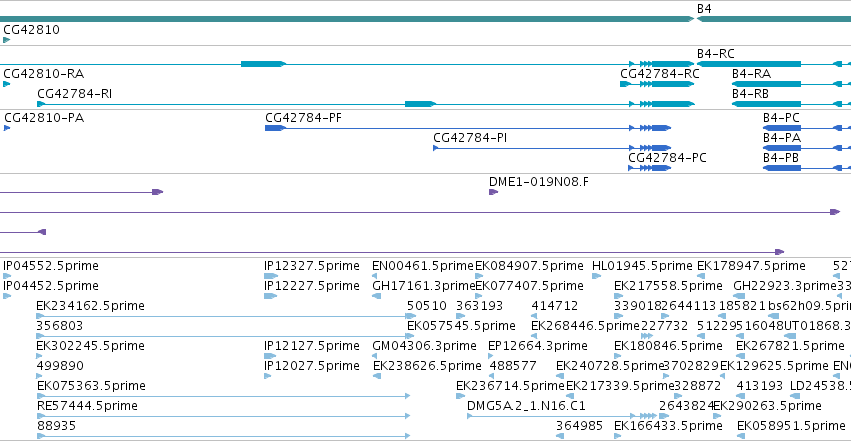Select the CG42784-RI transcript label

74,93
